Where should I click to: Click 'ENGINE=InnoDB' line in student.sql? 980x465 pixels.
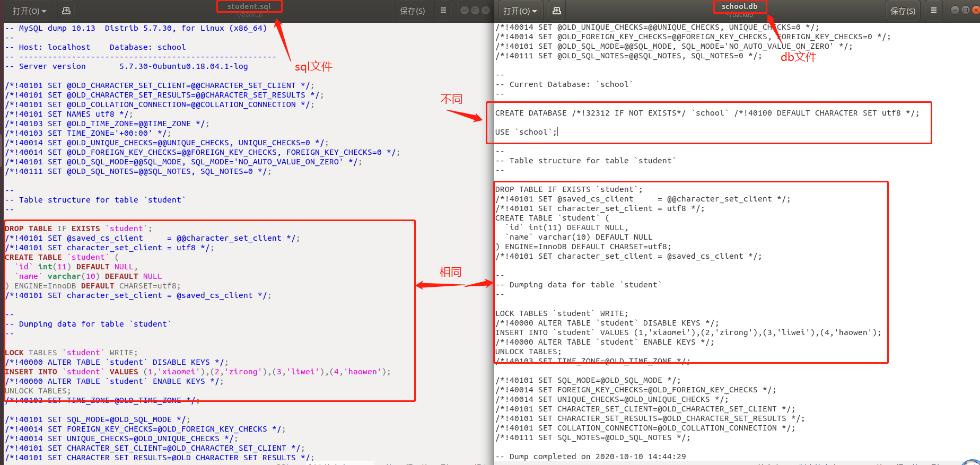click(93, 286)
